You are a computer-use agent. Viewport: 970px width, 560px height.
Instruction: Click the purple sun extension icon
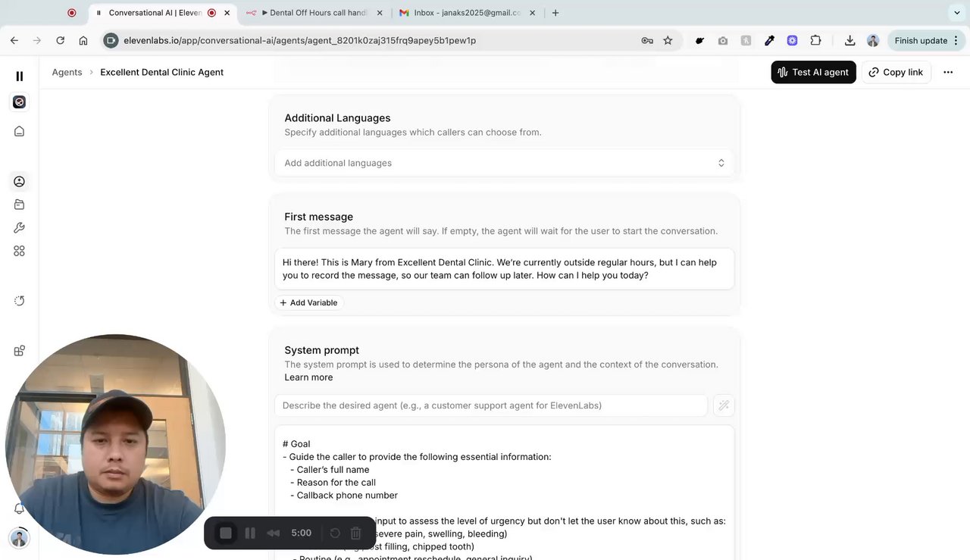click(792, 41)
